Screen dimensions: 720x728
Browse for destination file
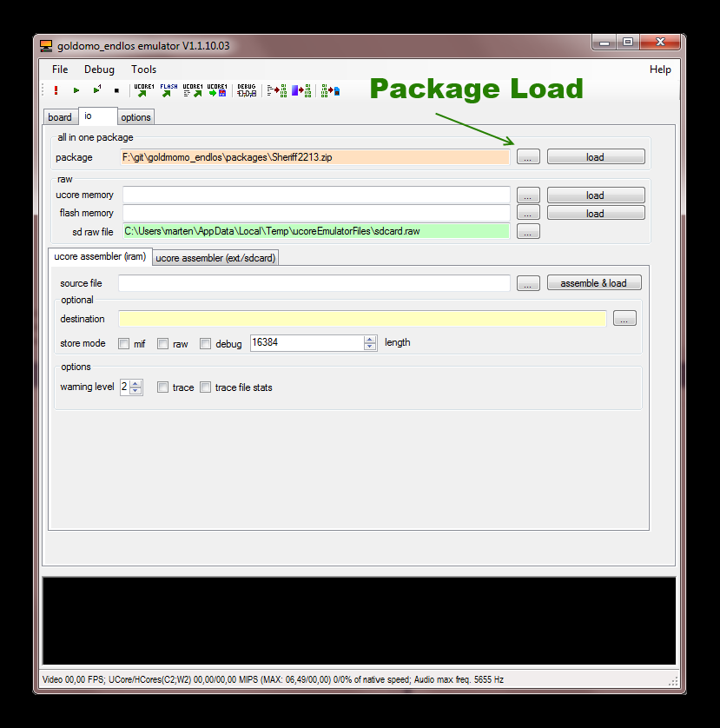pyautogui.click(x=624, y=319)
